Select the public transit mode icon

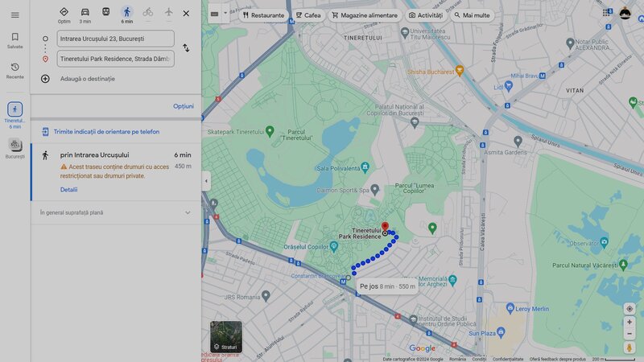[106, 12]
